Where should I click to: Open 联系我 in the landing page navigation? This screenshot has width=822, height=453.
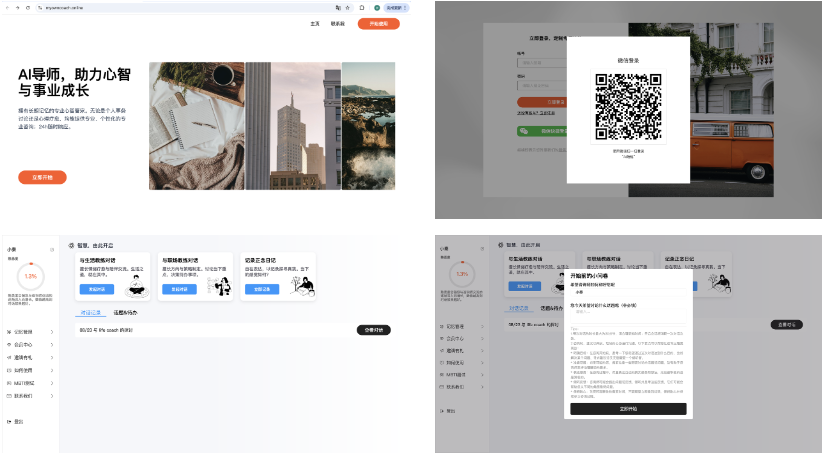(x=338, y=24)
